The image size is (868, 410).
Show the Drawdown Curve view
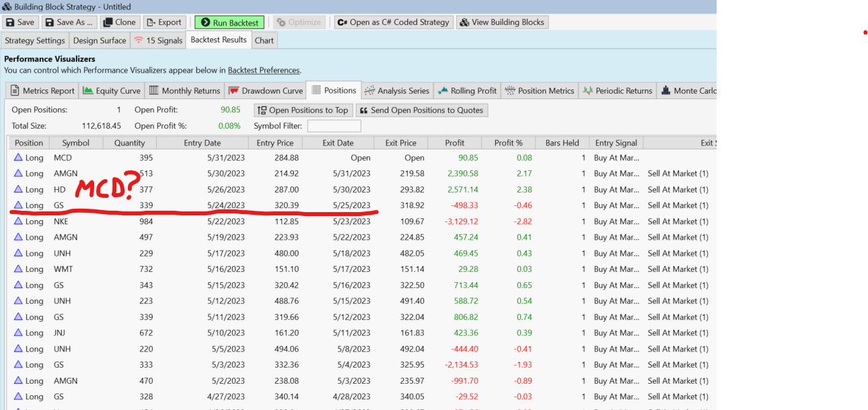(266, 90)
